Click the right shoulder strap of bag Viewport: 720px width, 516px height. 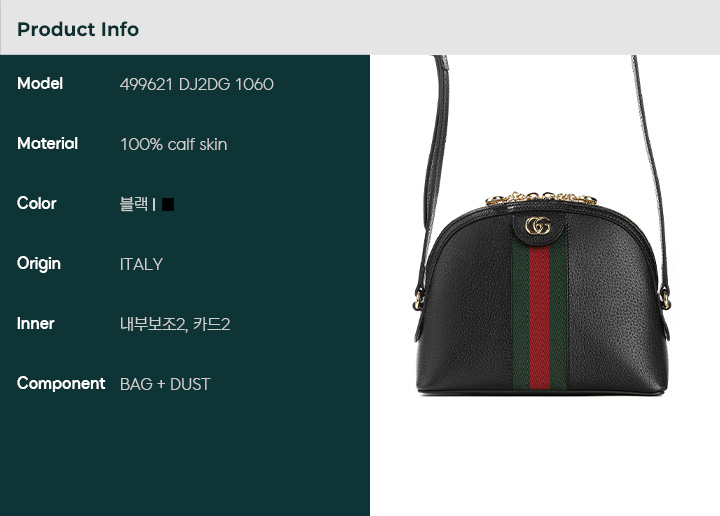[x=651, y=184]
